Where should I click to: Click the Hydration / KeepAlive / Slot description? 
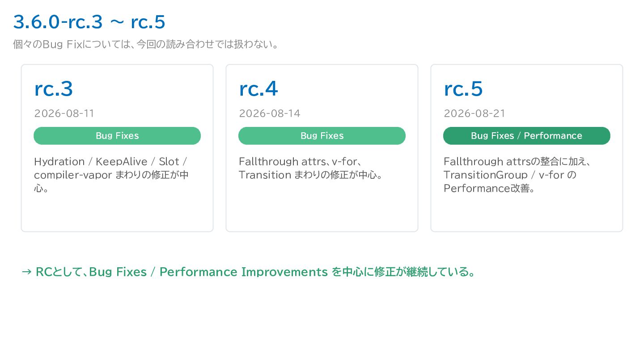pyautogui.click(x=111, y=175)
